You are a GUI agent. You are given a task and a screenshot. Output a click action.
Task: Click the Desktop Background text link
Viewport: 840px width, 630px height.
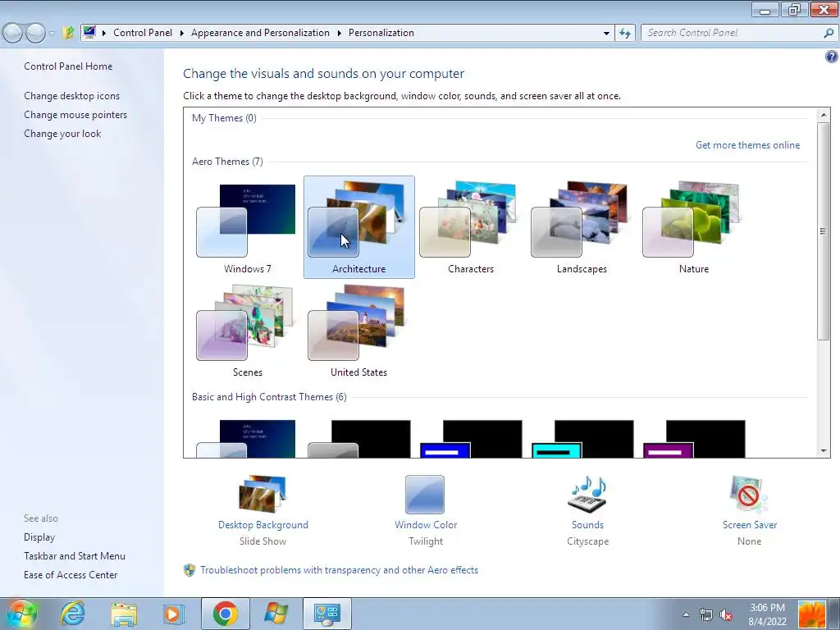tap(263, 525)
